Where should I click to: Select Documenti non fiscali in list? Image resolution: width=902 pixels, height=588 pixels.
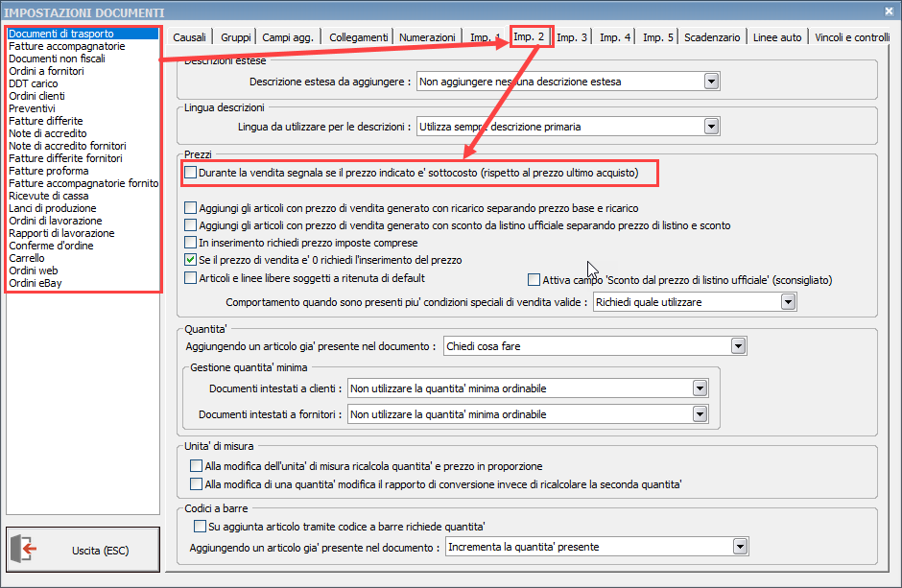83,59
